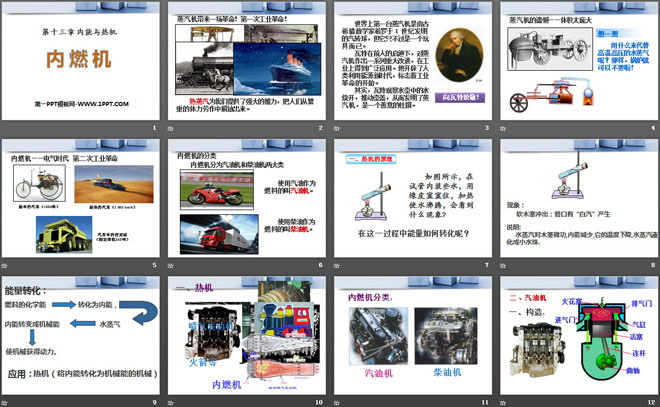Click the 第一PPT模板网 WWW.1PPT.COM link text

[x=82, y=102]
